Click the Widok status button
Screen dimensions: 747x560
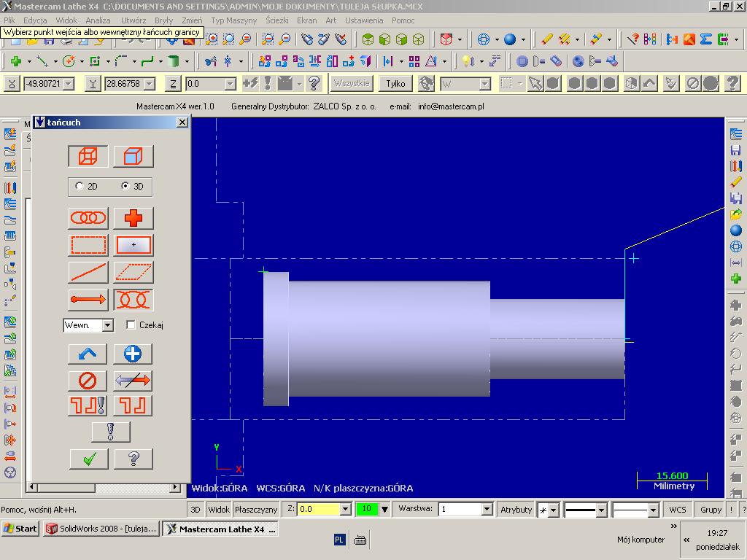coord(219,510)
